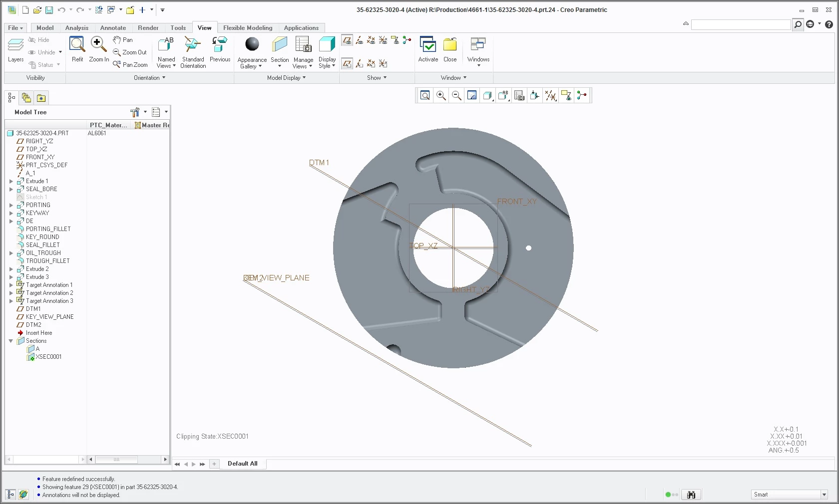Open the Flexible Modeling tab
Image resolution: width=839 pixels, height=504 pixels.
248,28
